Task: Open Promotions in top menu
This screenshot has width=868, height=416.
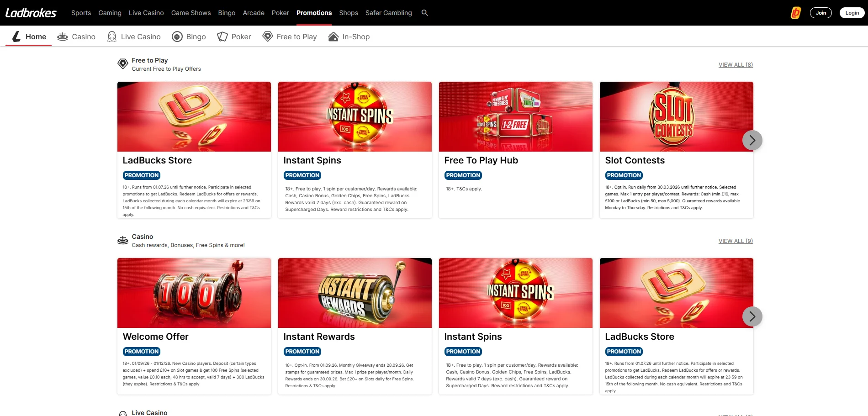Action: coord(314,13)
